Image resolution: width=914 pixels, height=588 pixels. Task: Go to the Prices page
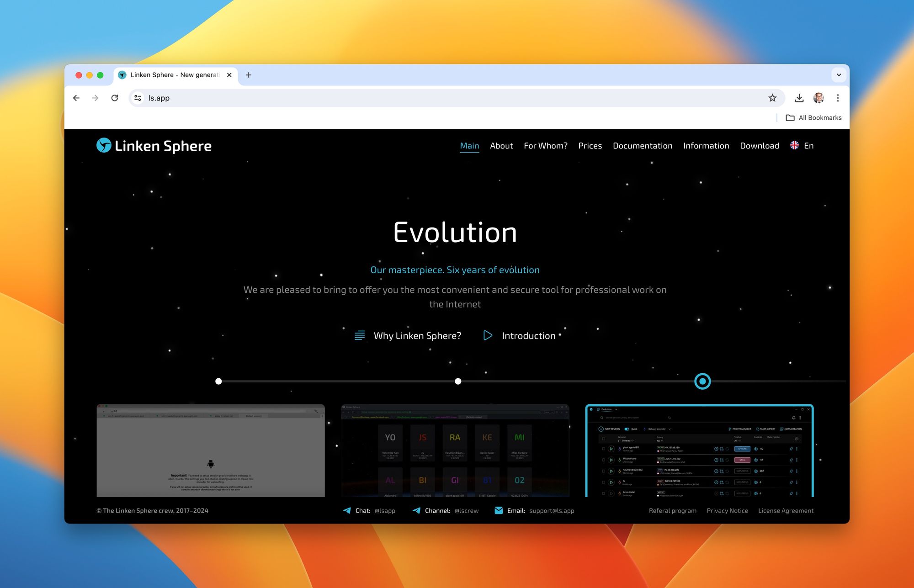point(590,146)
